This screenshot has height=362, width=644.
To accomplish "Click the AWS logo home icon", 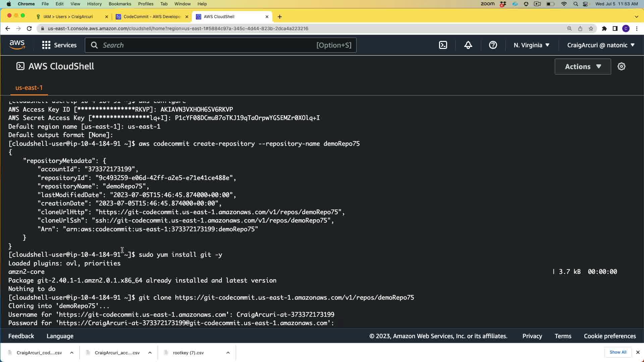I will click(x=17, y=45).
